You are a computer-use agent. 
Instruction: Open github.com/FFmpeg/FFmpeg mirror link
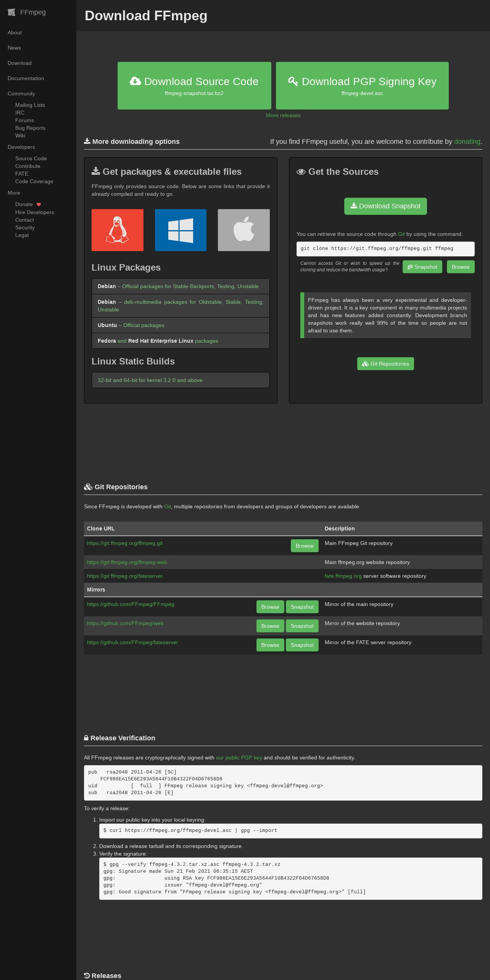click(x=131, y=604)
